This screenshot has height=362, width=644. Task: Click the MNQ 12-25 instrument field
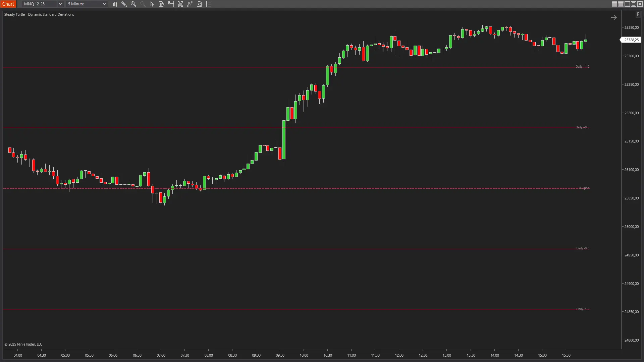[37, 4]
